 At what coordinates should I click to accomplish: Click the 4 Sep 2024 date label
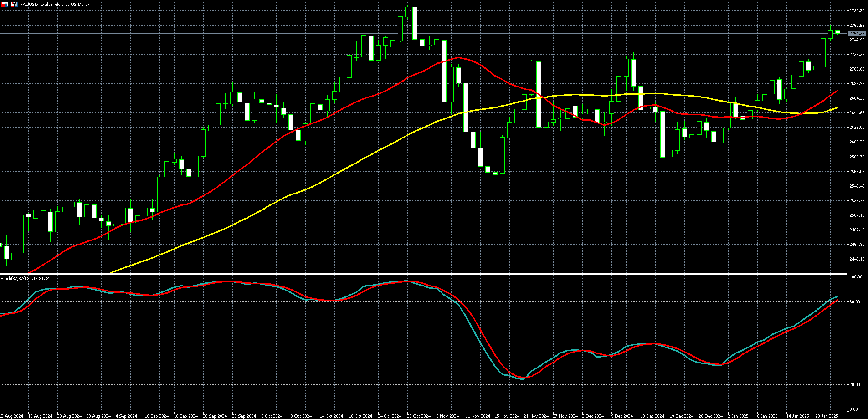click(126, 416)
